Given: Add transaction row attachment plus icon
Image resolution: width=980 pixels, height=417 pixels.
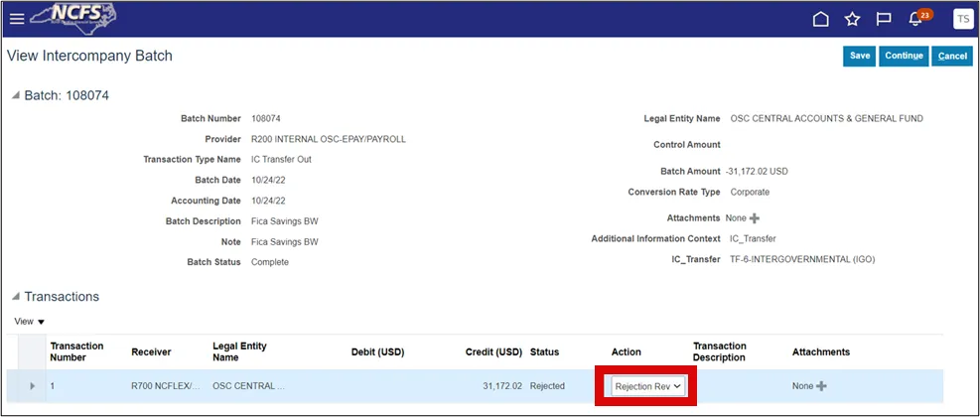Looking at the screenshot, I should coord(821,386).
